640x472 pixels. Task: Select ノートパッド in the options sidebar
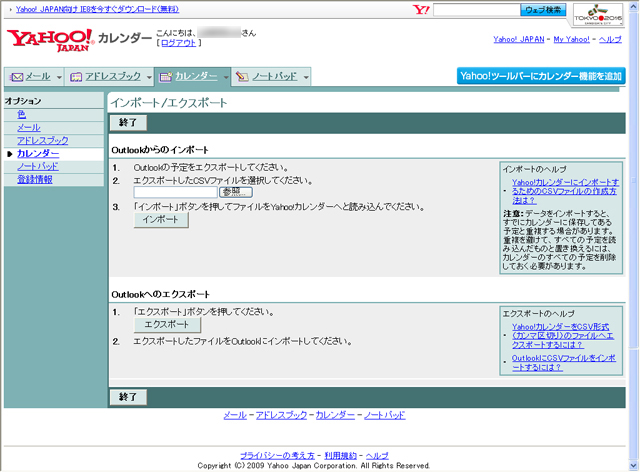point(38,167)
